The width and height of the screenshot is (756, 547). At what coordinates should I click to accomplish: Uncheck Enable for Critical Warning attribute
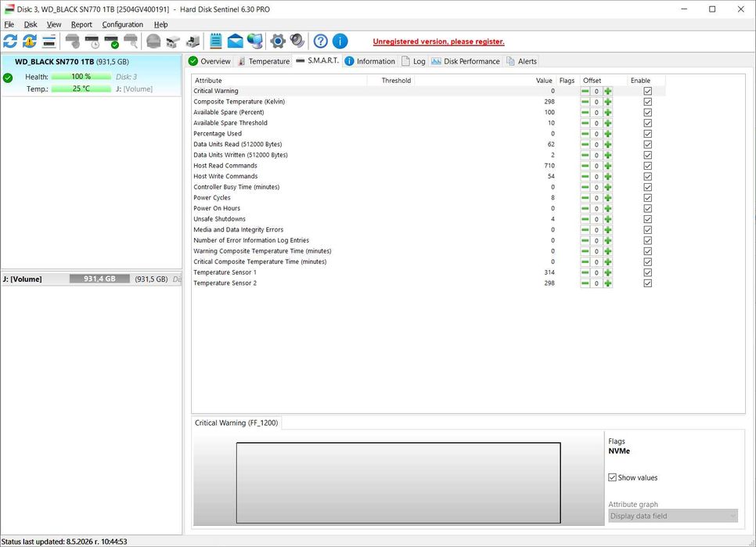tap(647, 91)
